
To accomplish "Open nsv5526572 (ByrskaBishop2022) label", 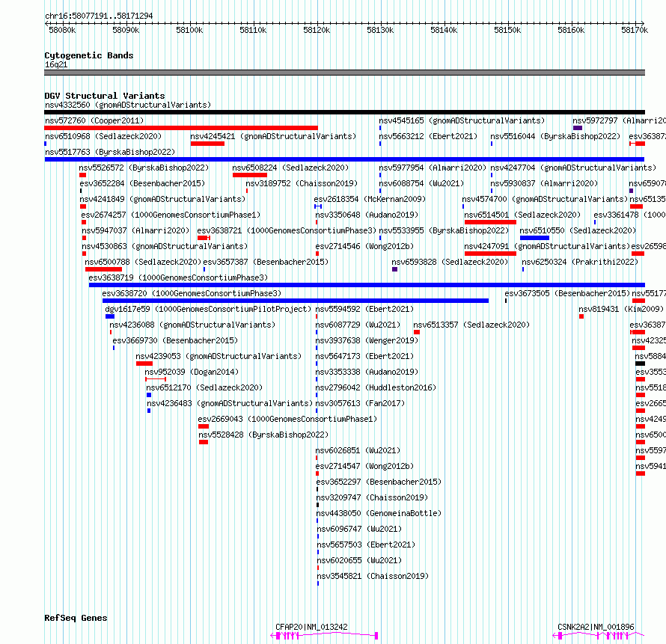I will click(144, 168).
